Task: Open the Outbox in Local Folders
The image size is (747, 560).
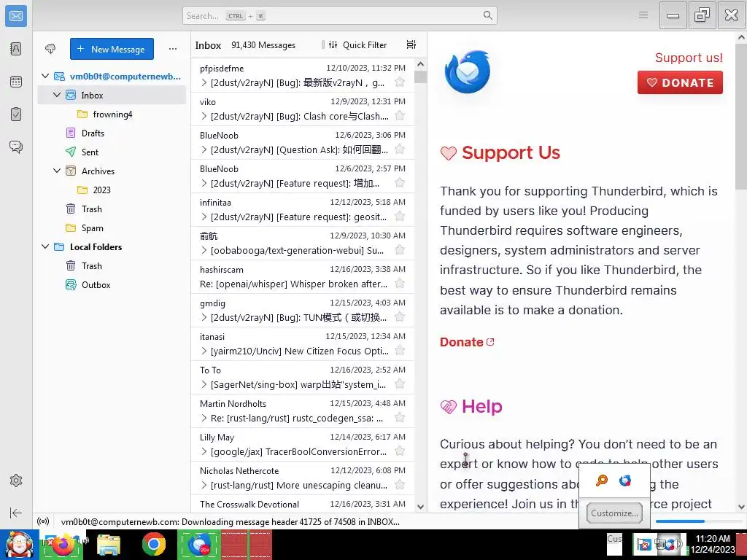Action: pyautogui.click(x=112, y=285)
